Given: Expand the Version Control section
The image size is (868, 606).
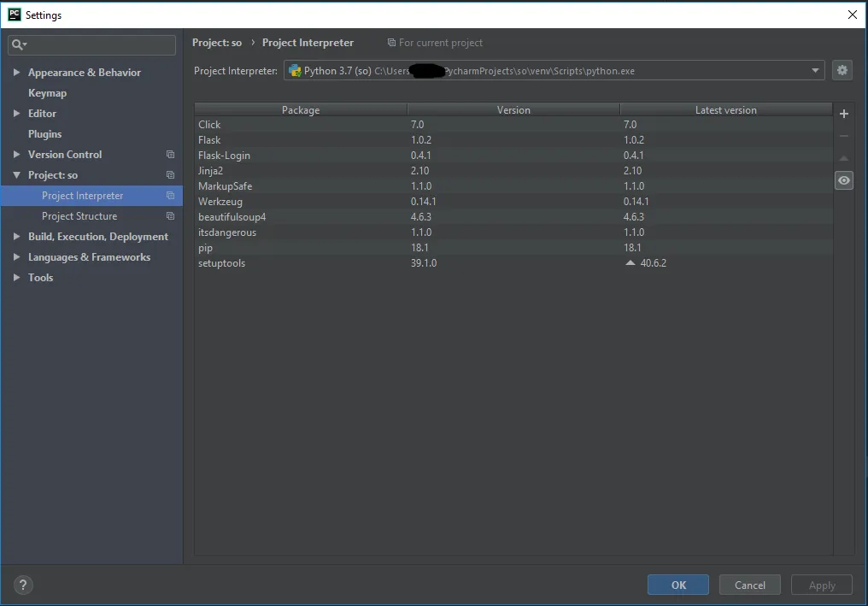Looking at the screenshot, I should pos(16,155).
